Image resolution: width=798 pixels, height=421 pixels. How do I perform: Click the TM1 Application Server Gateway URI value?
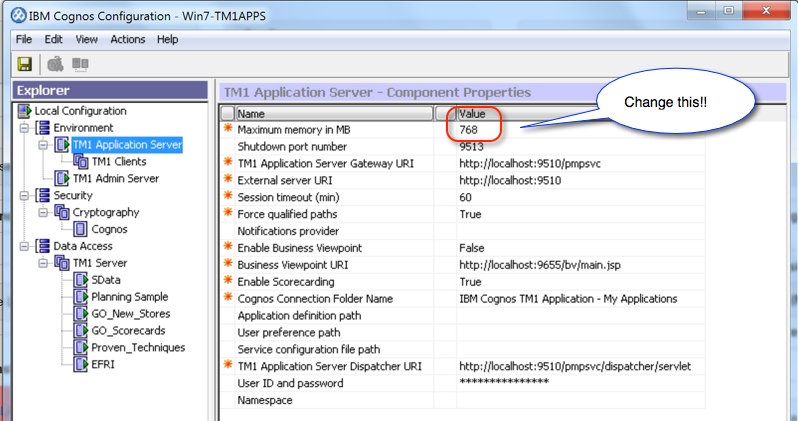pos(530,163)
